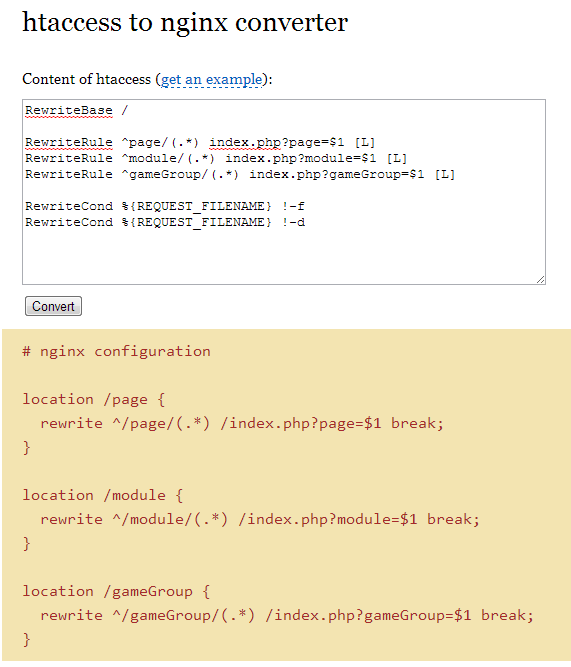Image resolution: width=571 pixels, height=667 pixels.
Task: Click the Convert button
Action: 53,306
